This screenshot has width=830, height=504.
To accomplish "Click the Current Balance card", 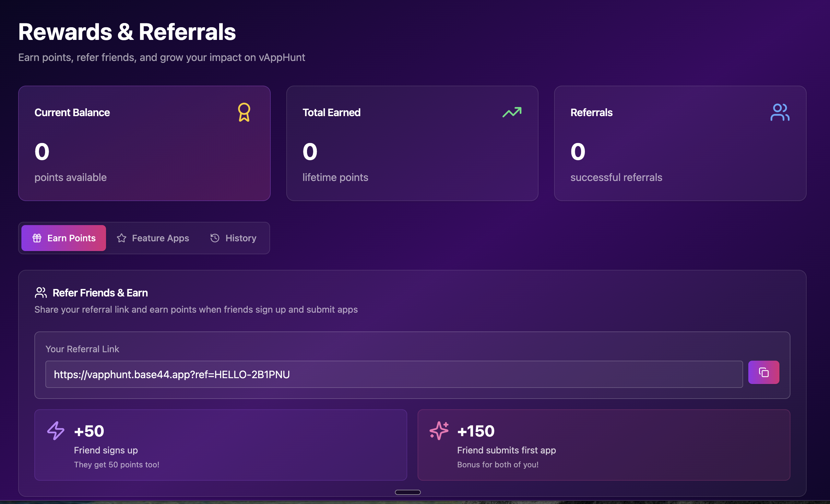I will point(144,148).
